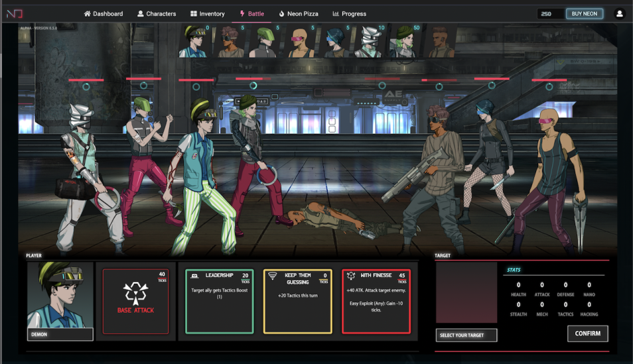Select turn-order portrait with green visor helmet
The width and height of the screenshot is (633, 364).
(265, 40)
